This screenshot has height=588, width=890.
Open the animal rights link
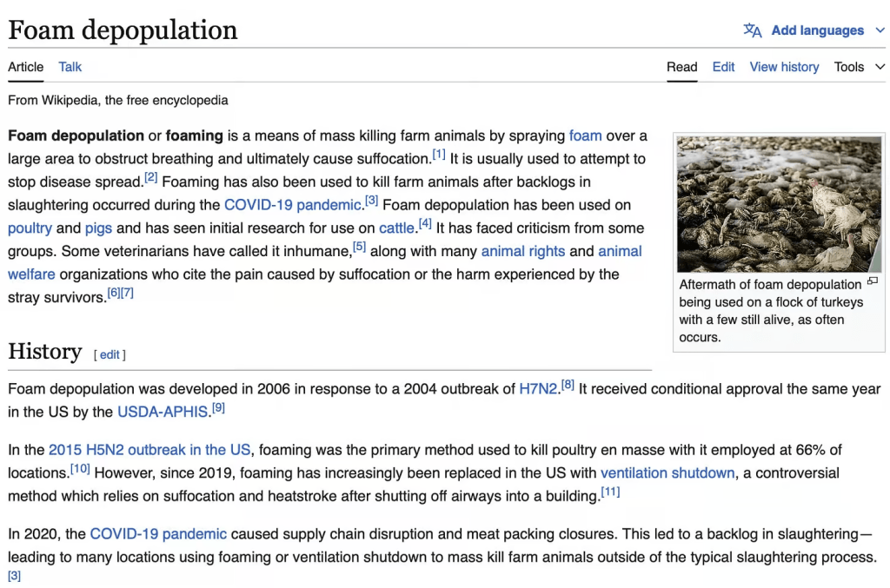pos(521,251)
